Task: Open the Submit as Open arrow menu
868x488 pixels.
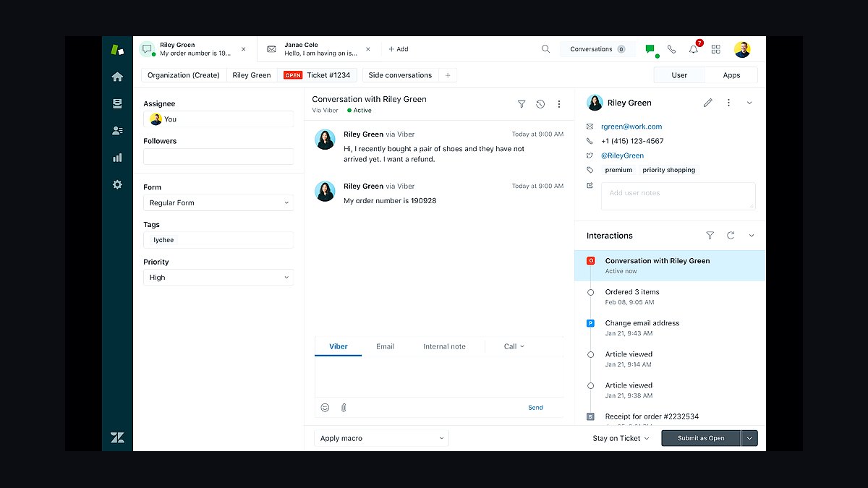Action: (749, 438)
